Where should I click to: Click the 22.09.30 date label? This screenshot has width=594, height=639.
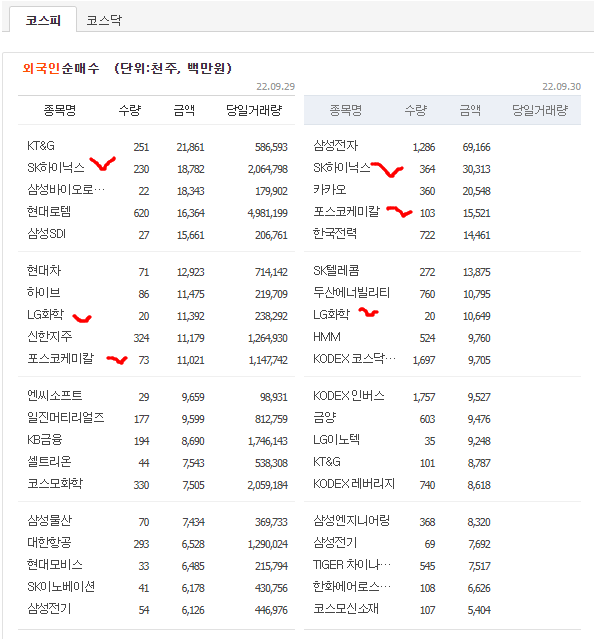click(x=561, y=86)
